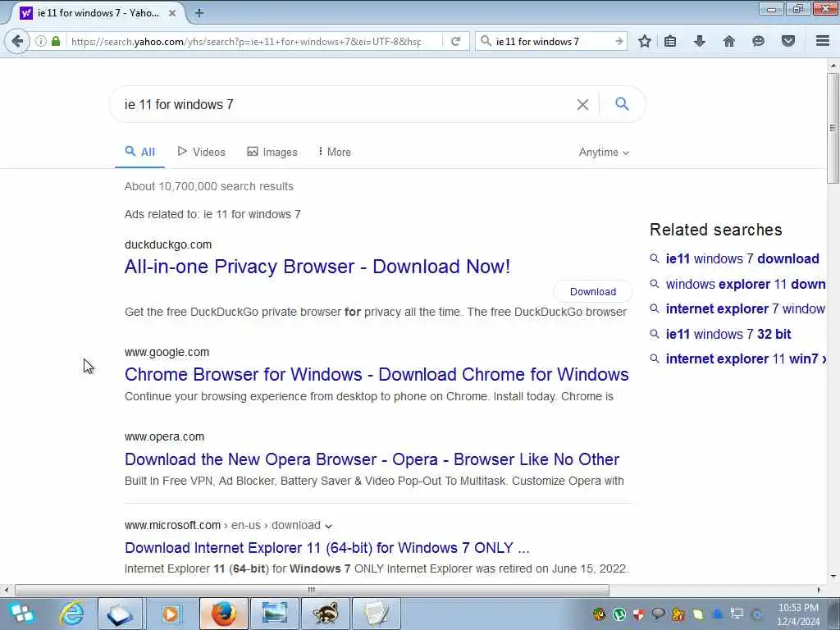Screen dimensions: 840x630
Task: Click the red shield tray icon
Action: (638, 614)
